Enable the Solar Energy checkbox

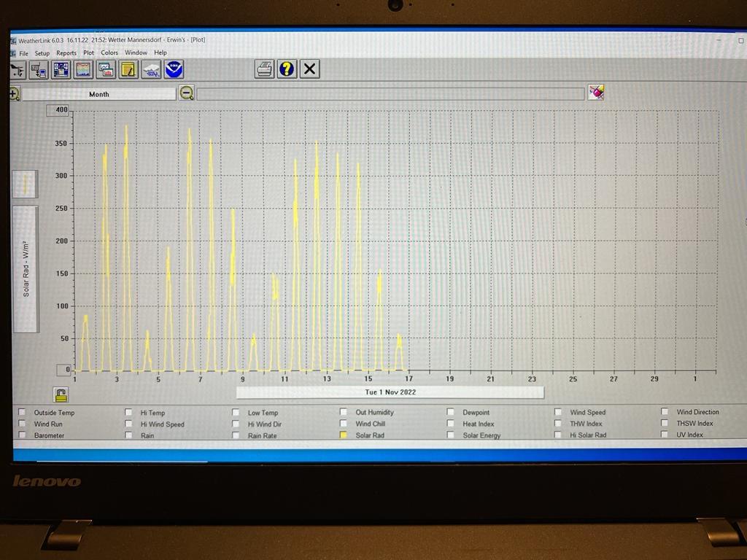[x=451, y=435]
